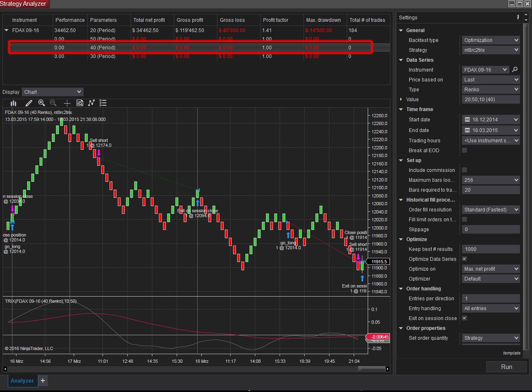
Task: Click the chart scrollbar right arrow
Action: point(387,369)
